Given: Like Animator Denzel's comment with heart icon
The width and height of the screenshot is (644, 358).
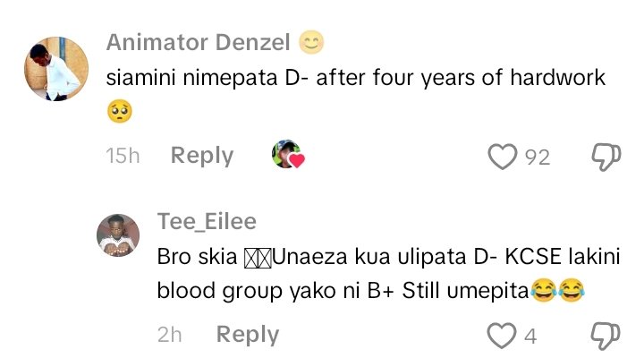Looking at the screenshot, I should tap(502, 157).
